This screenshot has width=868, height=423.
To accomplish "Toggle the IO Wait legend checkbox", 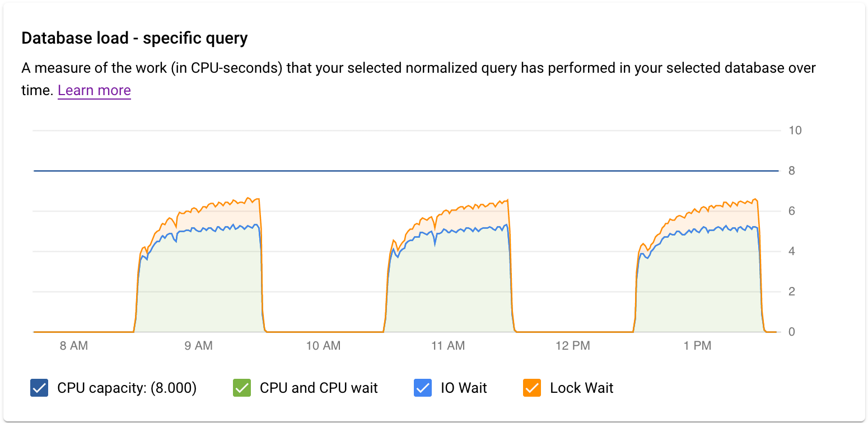I will [x=423, y=388].
